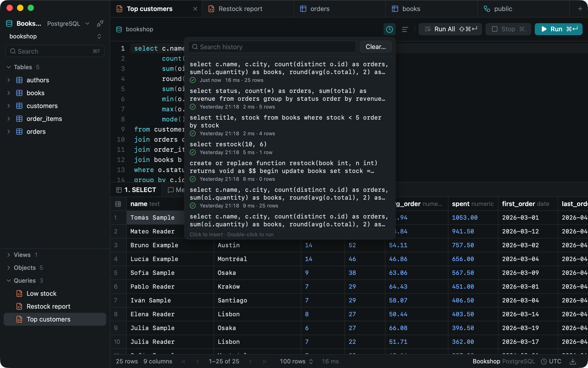
Task: Expand the order_items table node
Action: [x=9, y=119]
